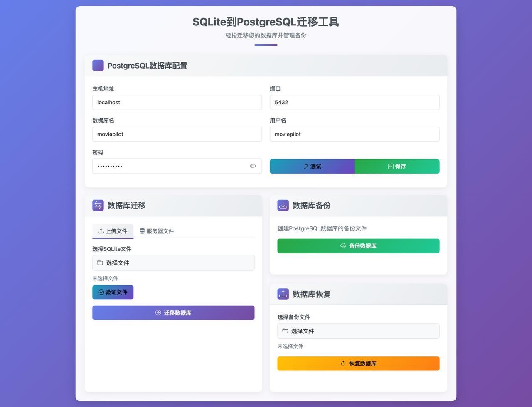Click the database restore upload icon
Image resolution: width=532 pixels, height=407 pixels.
(283, 294)
